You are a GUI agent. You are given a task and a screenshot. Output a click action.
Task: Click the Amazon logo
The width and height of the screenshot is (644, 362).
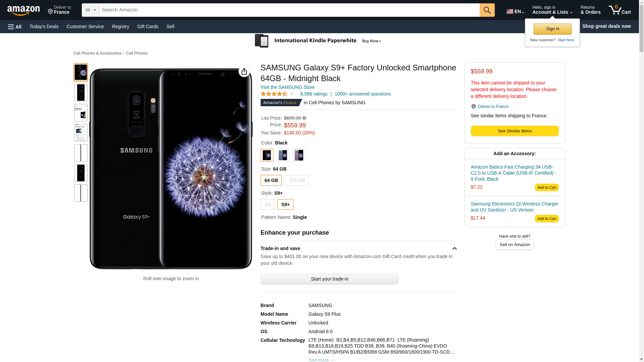(x=23, y=10)
